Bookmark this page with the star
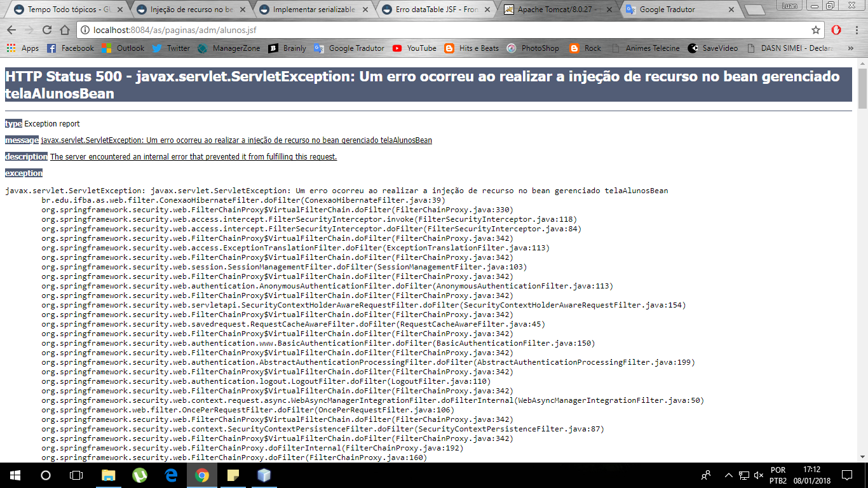 816,30
